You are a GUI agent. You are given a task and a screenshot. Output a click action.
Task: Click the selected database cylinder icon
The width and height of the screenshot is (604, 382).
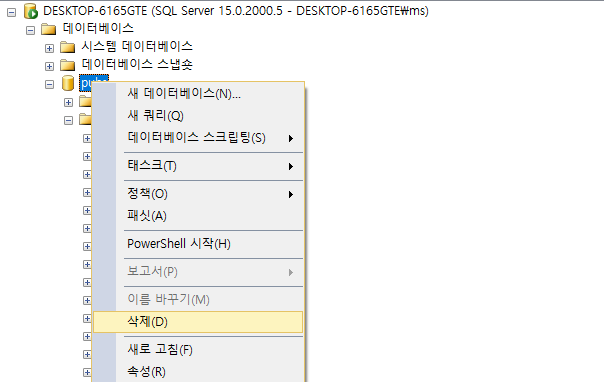(68, 83)
